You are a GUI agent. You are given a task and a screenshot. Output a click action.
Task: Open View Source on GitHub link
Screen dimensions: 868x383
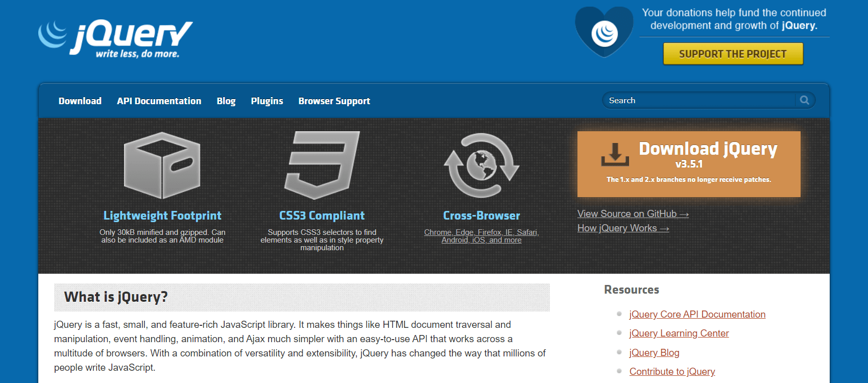coord(633,214)
